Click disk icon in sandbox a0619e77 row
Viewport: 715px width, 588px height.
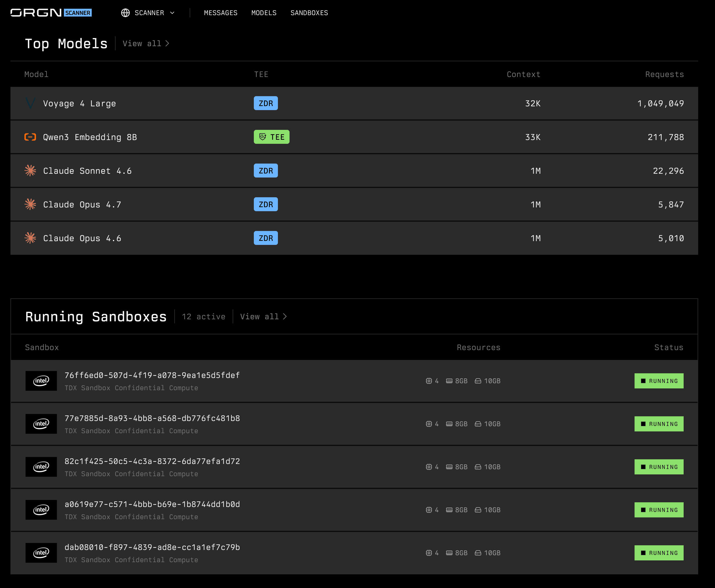click(x=478, y=510)
